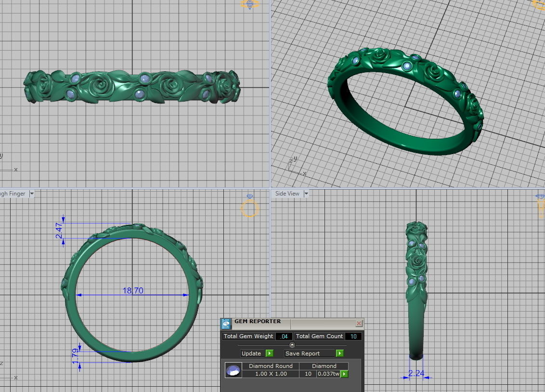The height and width of the screenshot is (392, 545).
Task: Collapse Gem Reporter using round arrow handle
Action: 292,345
